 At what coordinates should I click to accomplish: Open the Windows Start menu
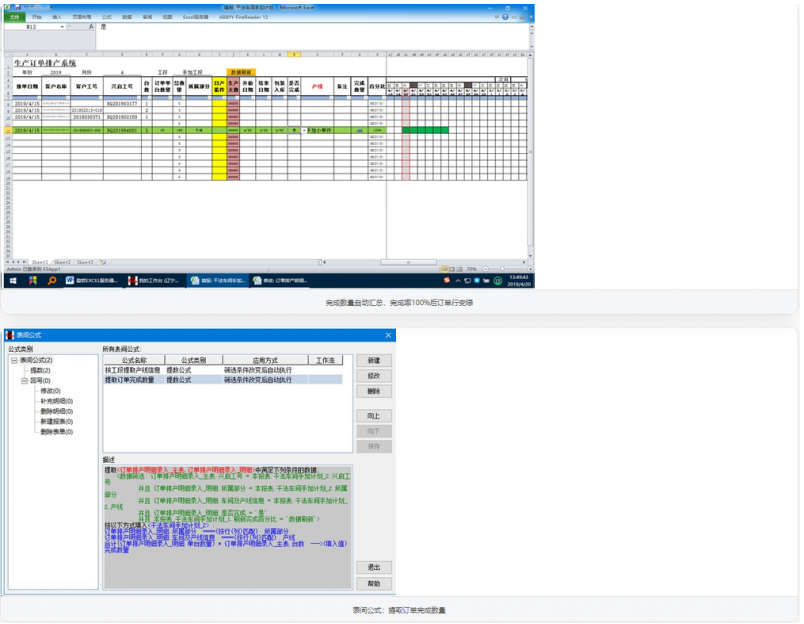pyautogui.click(x=13, y=280)
